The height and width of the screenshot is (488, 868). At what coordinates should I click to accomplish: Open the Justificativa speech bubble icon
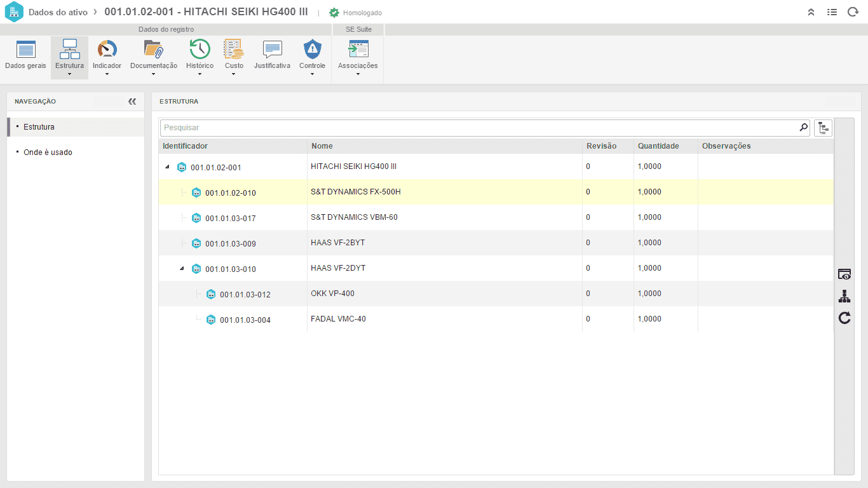click(x=272, y=50)
